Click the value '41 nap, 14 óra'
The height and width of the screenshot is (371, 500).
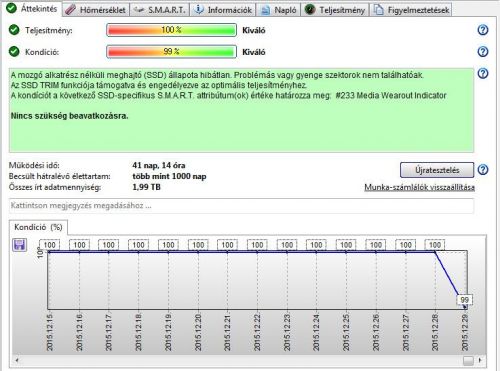[159, 165]
